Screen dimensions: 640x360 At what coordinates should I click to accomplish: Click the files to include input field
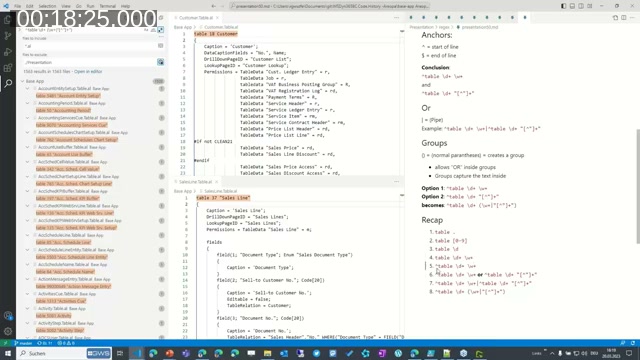[90, 46]
